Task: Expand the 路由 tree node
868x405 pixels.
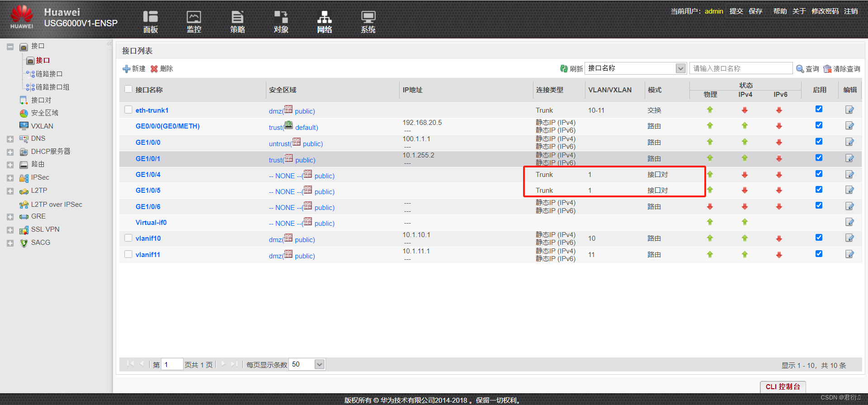Action: click(10, 165)
